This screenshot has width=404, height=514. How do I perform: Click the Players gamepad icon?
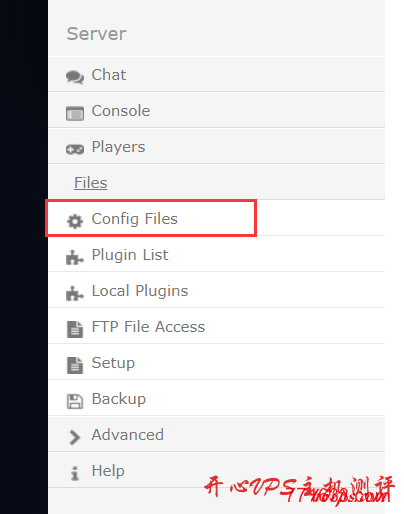[x=75, y=149]
